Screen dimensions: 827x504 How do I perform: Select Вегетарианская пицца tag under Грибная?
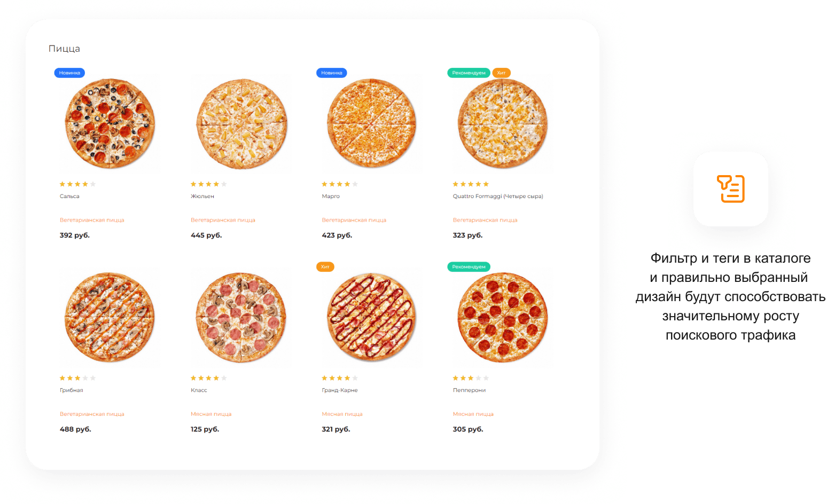click(92, 414)
